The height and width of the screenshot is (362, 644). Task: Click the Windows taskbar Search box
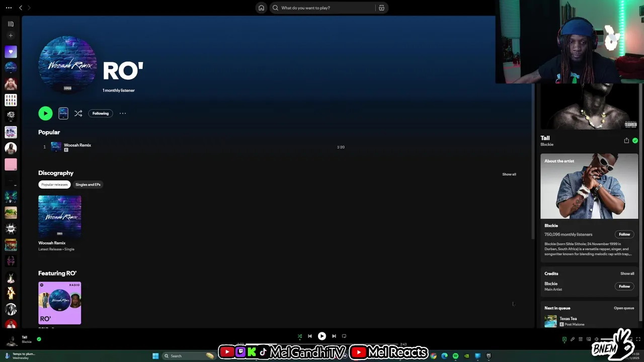[x=189, y=356]
